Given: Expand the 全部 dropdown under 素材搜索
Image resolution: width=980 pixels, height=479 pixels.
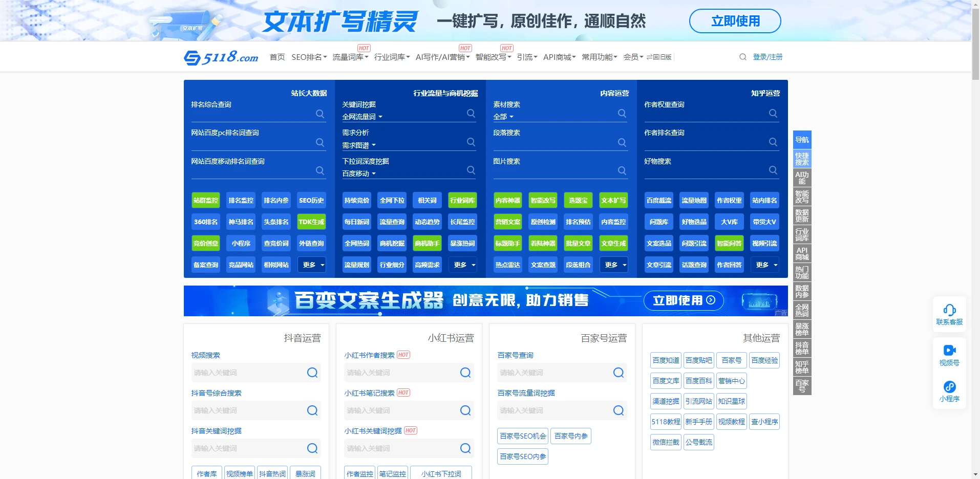Looking at the screenshot, I should click(x=503, y=117).
